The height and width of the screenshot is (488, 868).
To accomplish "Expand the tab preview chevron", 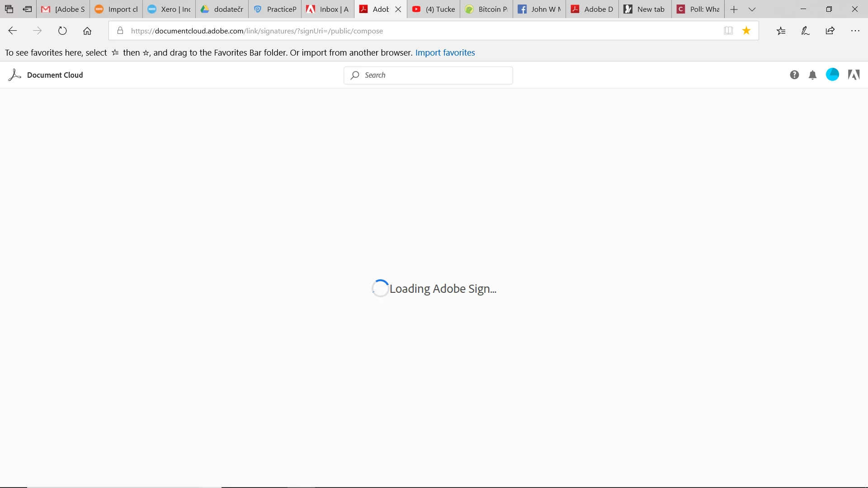I will pos(752,9).
